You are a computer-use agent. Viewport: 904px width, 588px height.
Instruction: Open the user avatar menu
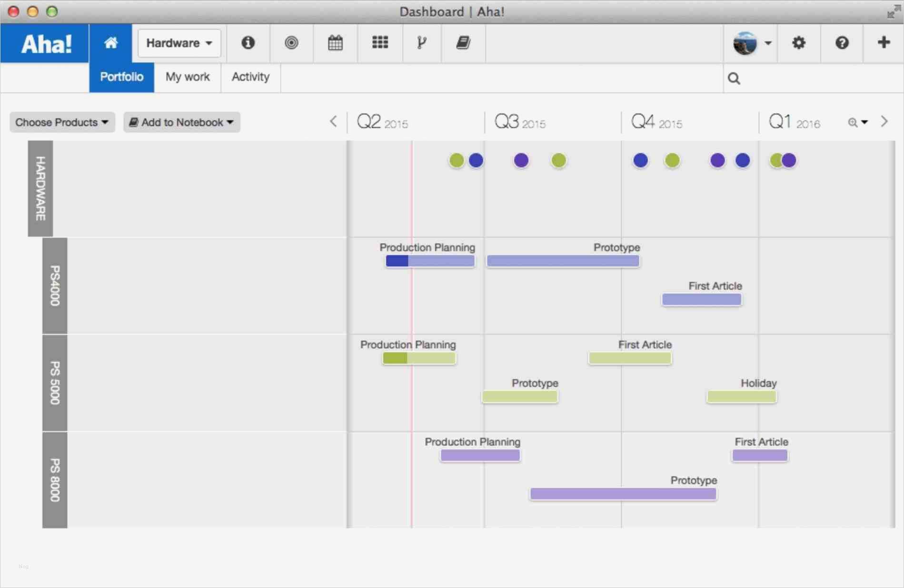click(x=751, y=43)
